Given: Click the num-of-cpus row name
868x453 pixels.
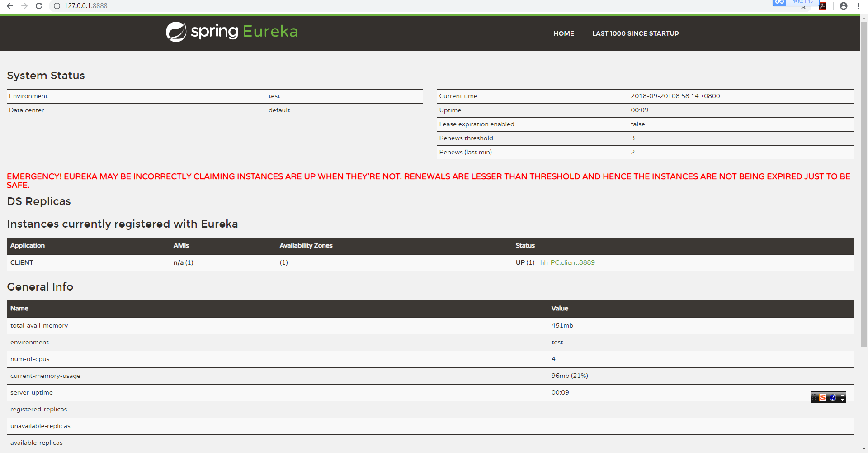Looking at the screenshot, I should (30, 359).
